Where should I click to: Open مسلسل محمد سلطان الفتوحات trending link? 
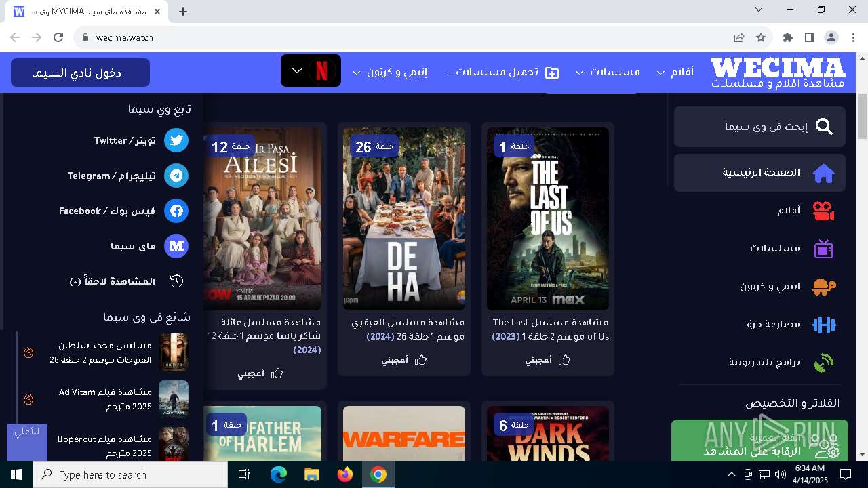[102, 352]
